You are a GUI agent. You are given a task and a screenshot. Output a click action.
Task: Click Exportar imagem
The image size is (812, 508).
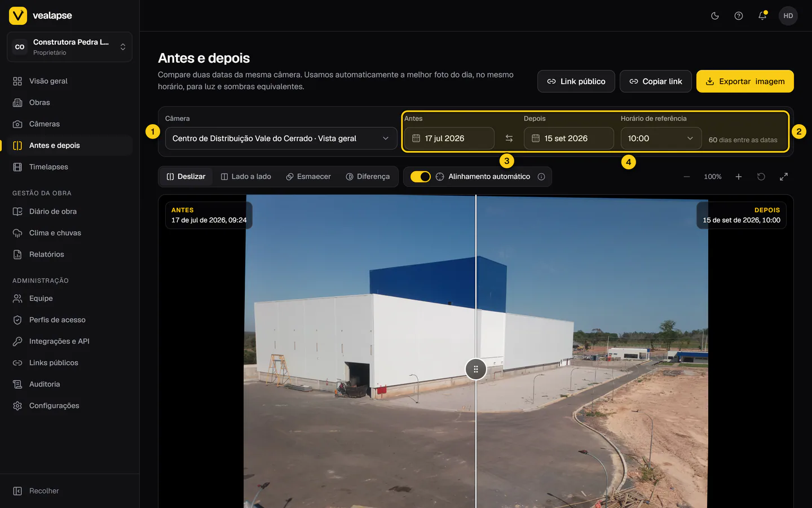coord(745,81)
